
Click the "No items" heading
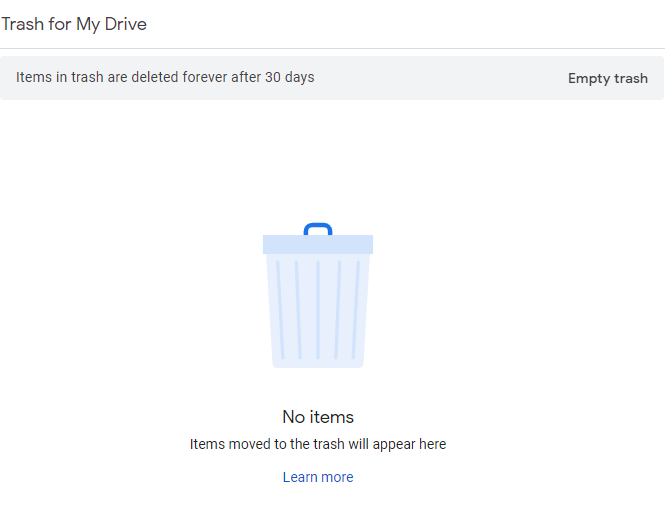[318, 417]
